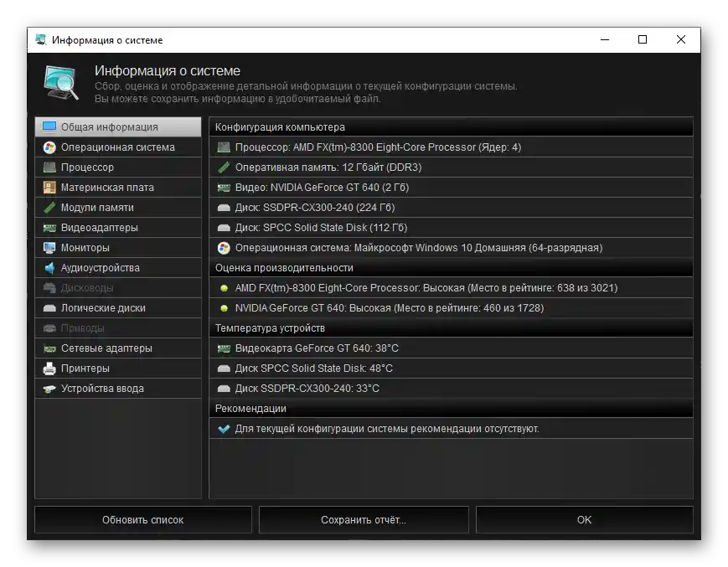
Task: Click the yellow rating dot beside AMD FX-8300 rating
Action: pos(224,288)
